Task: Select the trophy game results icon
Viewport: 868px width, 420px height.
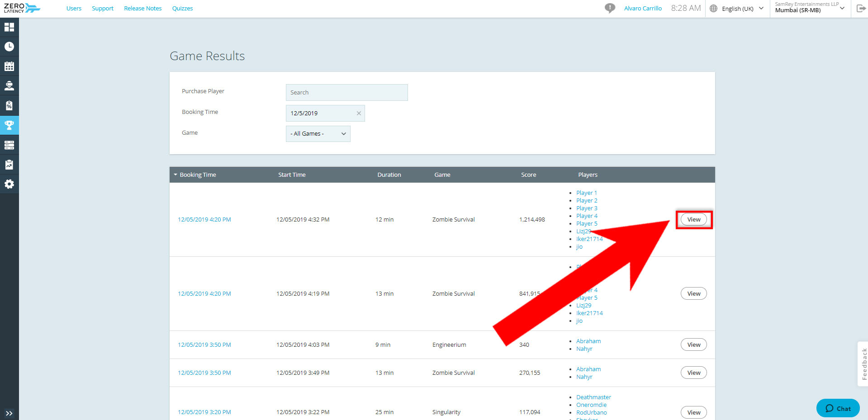Action: click(9, 125)
